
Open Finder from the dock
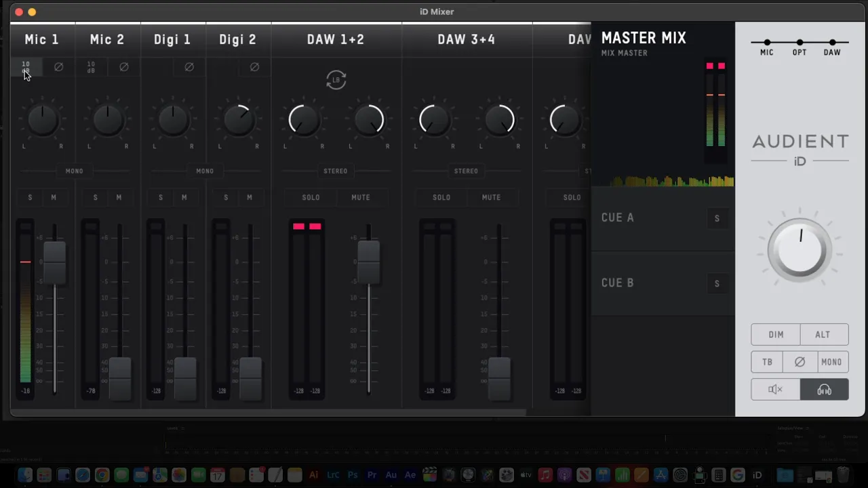pyautogui.click(x=25, y=475)
